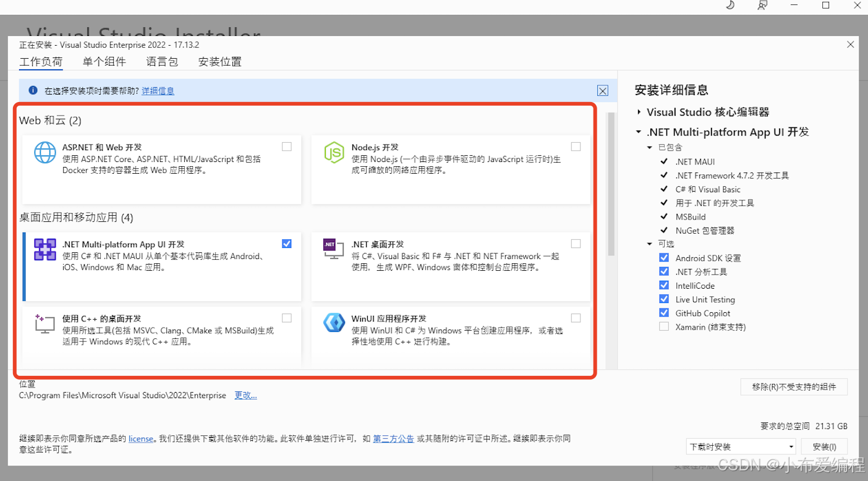Switch to the 单个组件 tab

104,62
